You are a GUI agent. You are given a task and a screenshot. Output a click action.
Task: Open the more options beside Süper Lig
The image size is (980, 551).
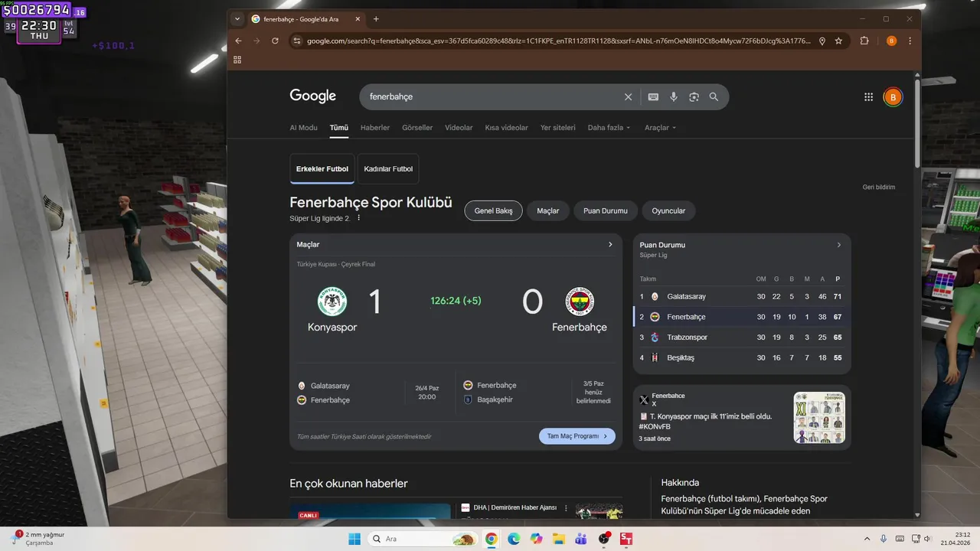(358, 218)
